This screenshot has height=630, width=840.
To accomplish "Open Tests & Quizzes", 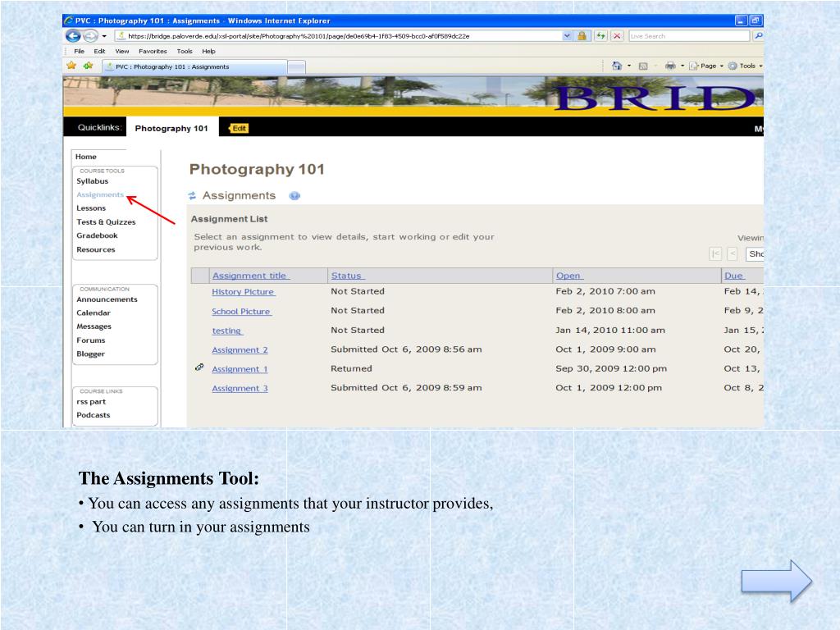I will pos(106,221).
